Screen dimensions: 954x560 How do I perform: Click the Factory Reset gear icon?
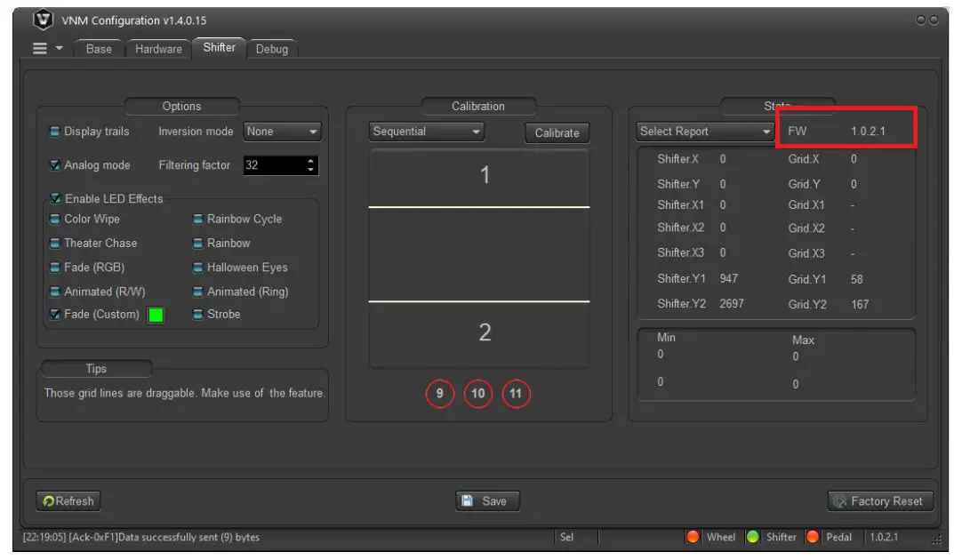tap(837, 500)
